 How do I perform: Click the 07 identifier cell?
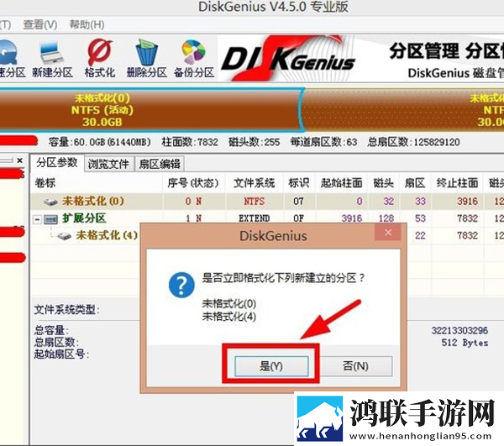coord(298,202)
